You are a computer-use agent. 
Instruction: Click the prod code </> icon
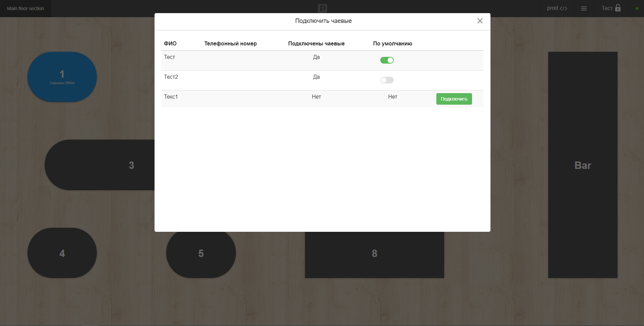(557, 8)
